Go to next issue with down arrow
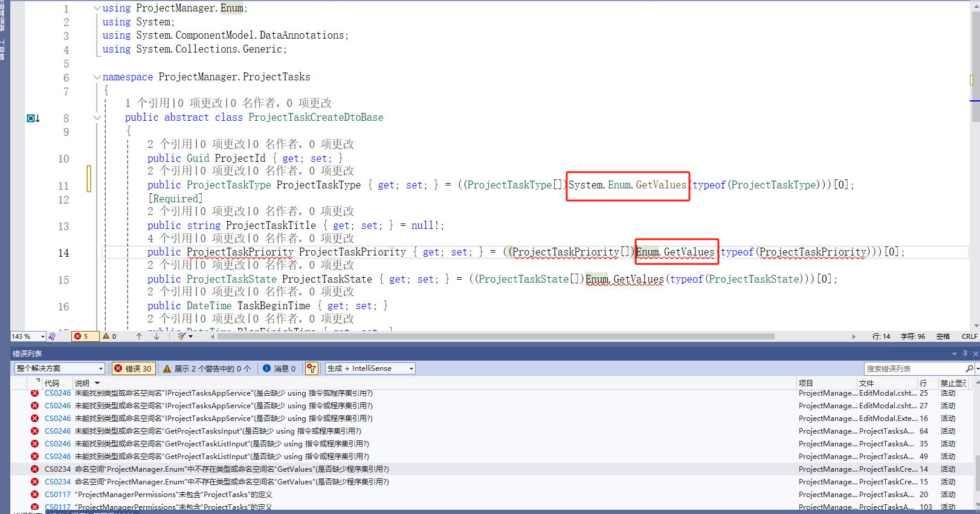 (156, 336)
